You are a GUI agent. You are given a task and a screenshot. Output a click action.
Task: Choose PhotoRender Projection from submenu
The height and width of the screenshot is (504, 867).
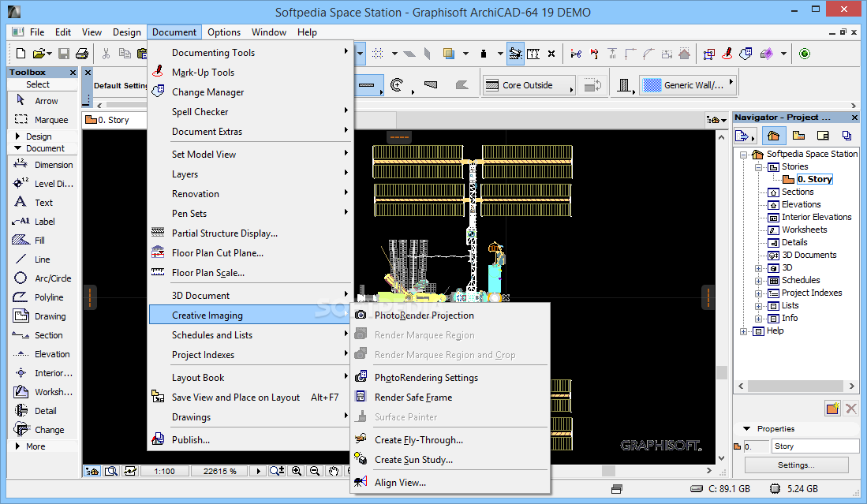(450, 315)
